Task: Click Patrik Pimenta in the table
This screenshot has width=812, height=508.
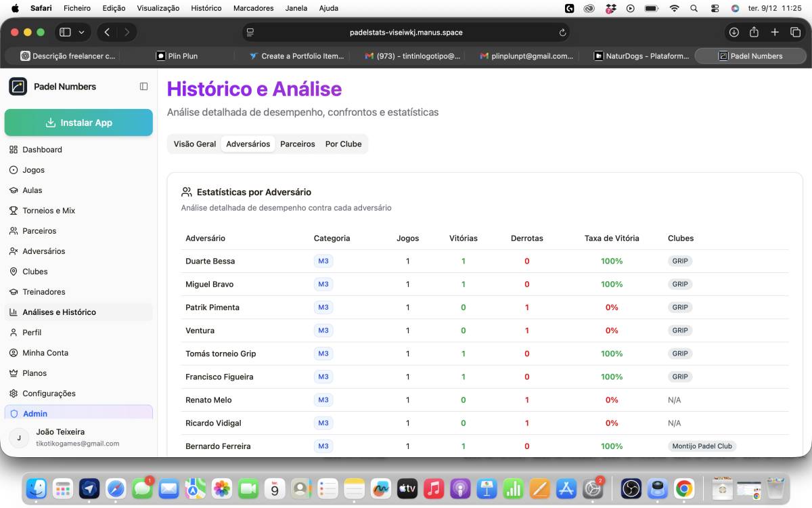Action: tap(212, 308)
